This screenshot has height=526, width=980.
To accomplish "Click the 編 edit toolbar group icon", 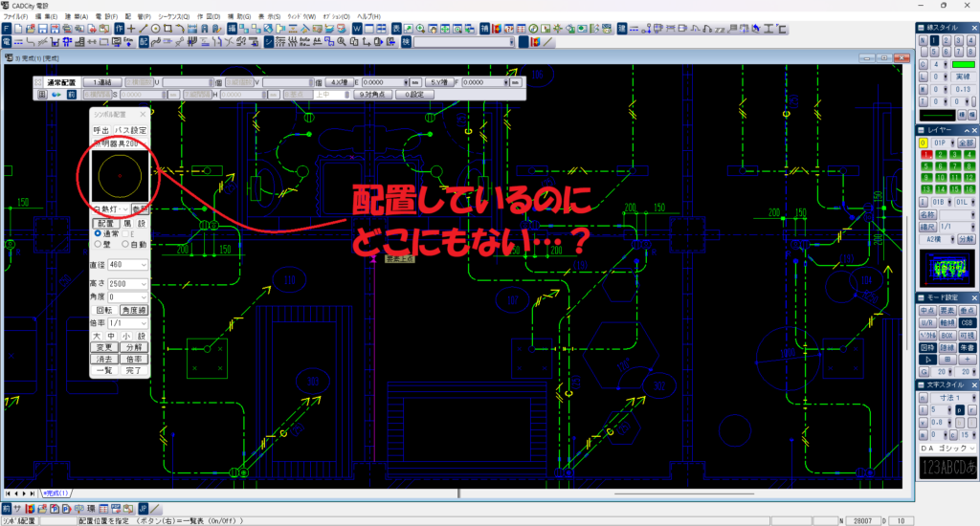I will pyautogui.click(x=232, y=29).
